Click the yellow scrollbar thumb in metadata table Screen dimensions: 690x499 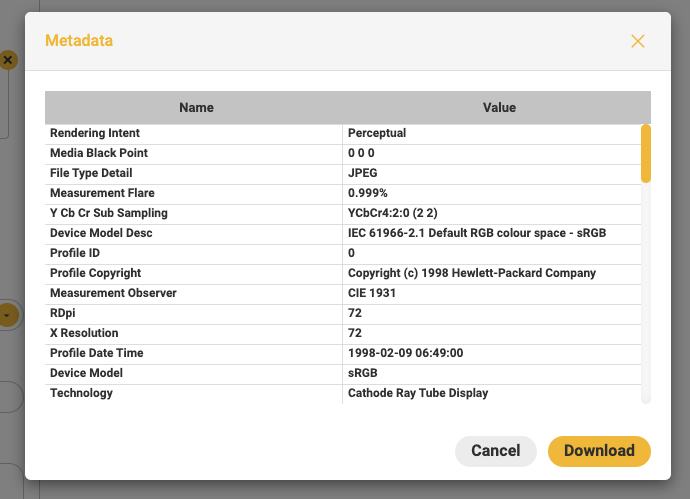tap(646, 154)
